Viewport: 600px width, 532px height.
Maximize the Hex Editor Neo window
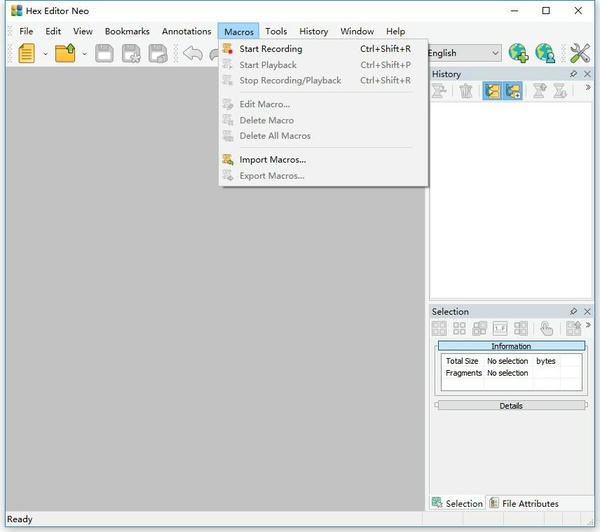pos(546,11)
